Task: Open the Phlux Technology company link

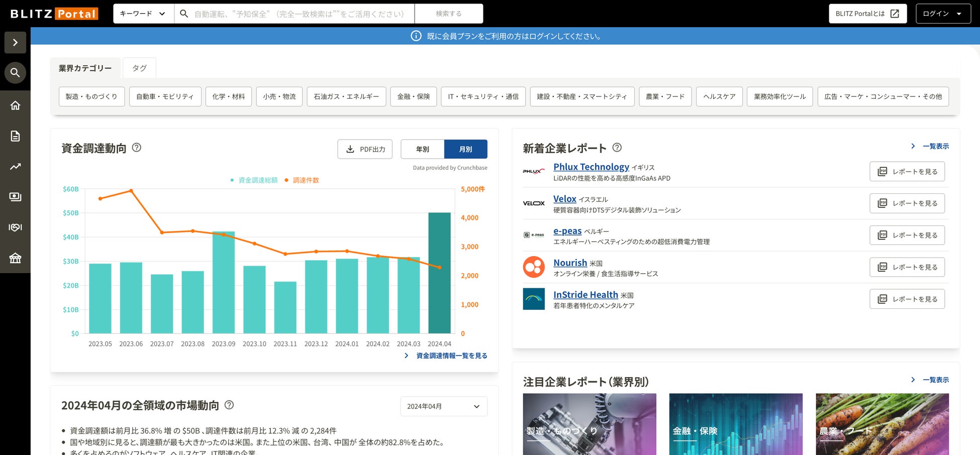Action: tap(591, 167)
